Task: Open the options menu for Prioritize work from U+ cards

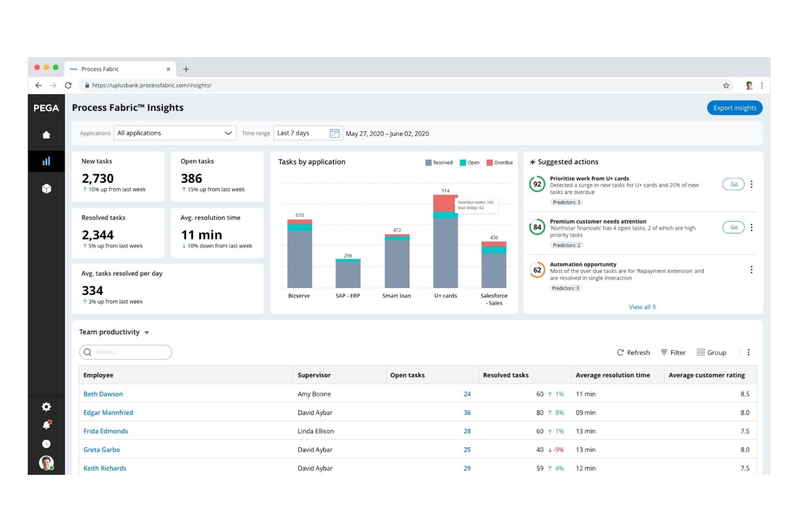Action: click(752, 184)
